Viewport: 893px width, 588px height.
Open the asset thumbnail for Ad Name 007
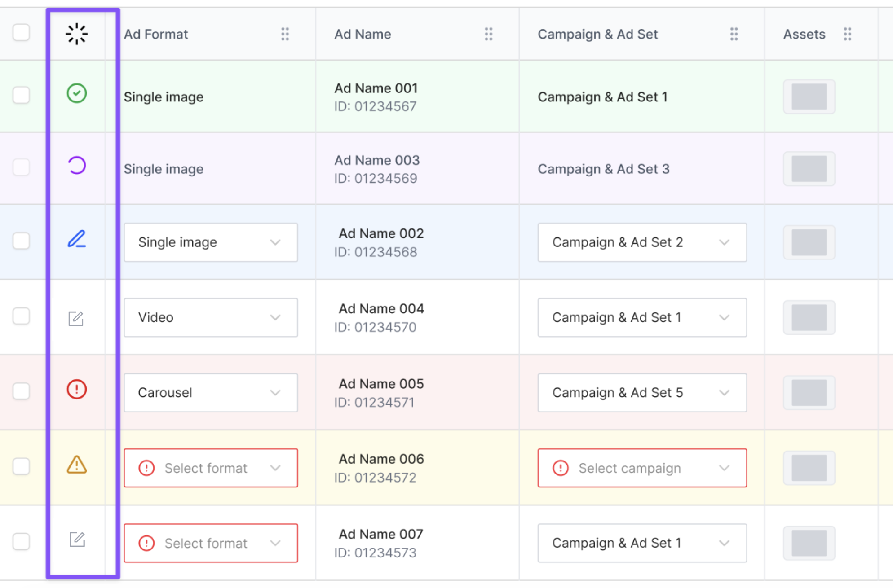pyautogui.click(x=809, y=543)
